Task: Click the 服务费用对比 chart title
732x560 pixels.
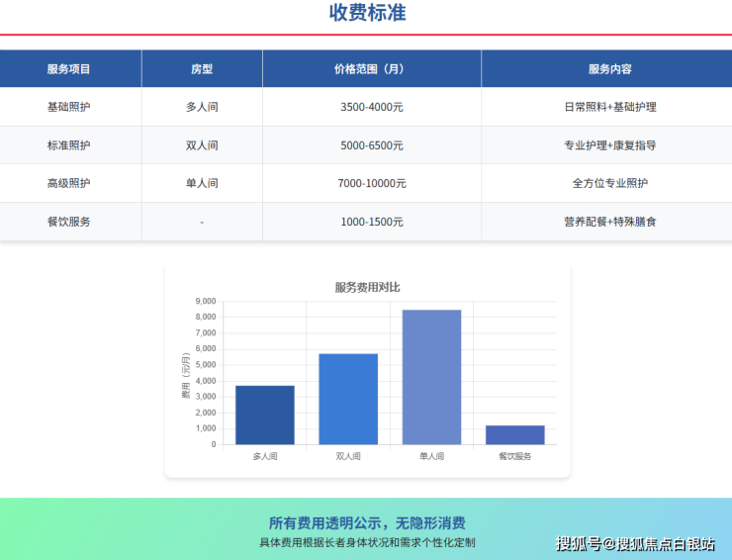Action: click(x=367, y=287)
